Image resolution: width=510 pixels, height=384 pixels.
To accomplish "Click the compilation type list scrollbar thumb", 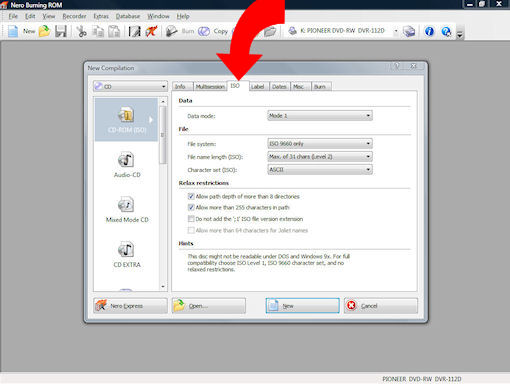I will coord(163,135).
